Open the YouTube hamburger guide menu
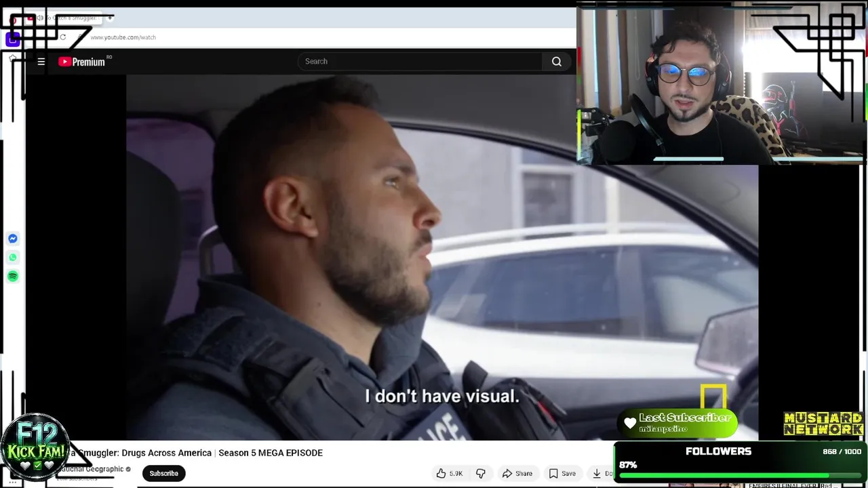The width and height of the screenshot is (868, 488). 41,62
